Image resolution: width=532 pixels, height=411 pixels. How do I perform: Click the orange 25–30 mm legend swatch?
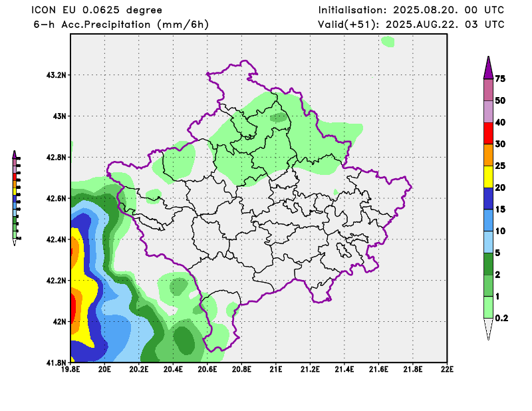click(488, 155)
